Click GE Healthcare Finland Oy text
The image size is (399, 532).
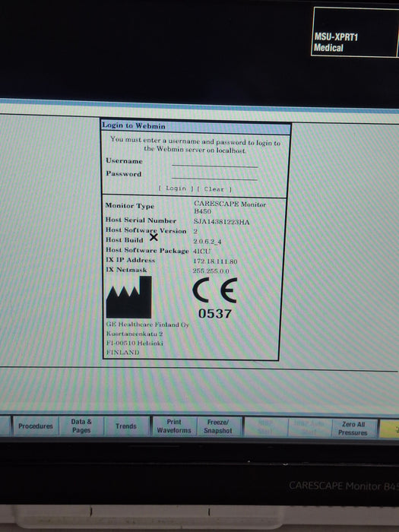[x=147, y=325]
